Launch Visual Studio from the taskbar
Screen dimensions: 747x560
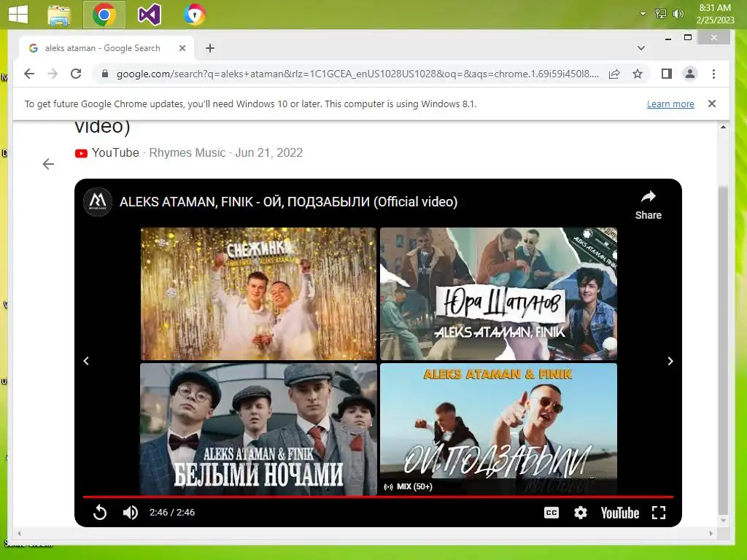coord(149,15)
